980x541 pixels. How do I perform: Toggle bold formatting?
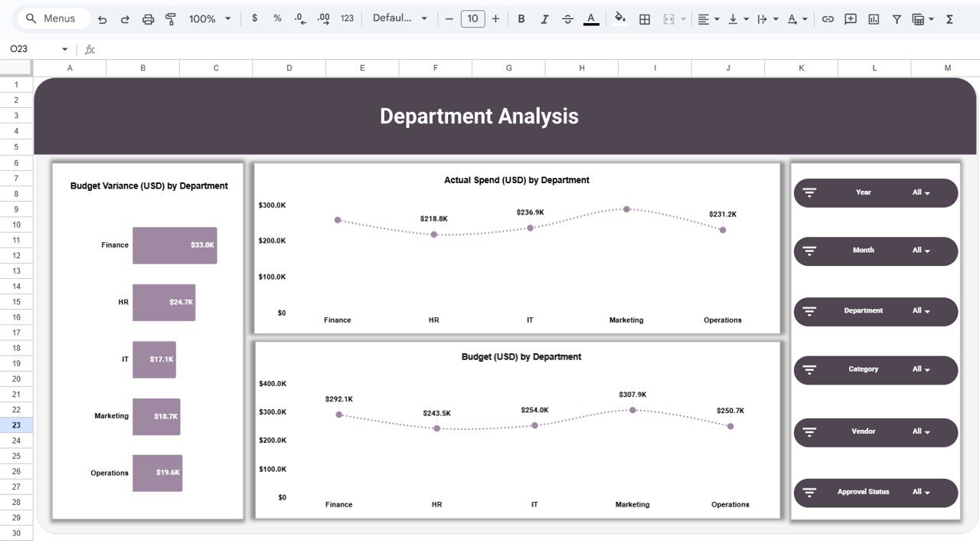coord(521,18)
